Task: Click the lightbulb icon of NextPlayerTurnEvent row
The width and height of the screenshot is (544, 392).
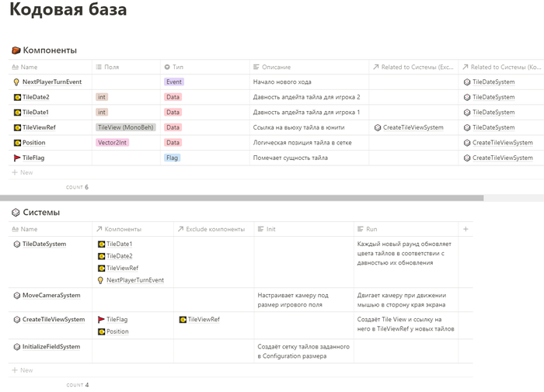Action: coord(16,82)
